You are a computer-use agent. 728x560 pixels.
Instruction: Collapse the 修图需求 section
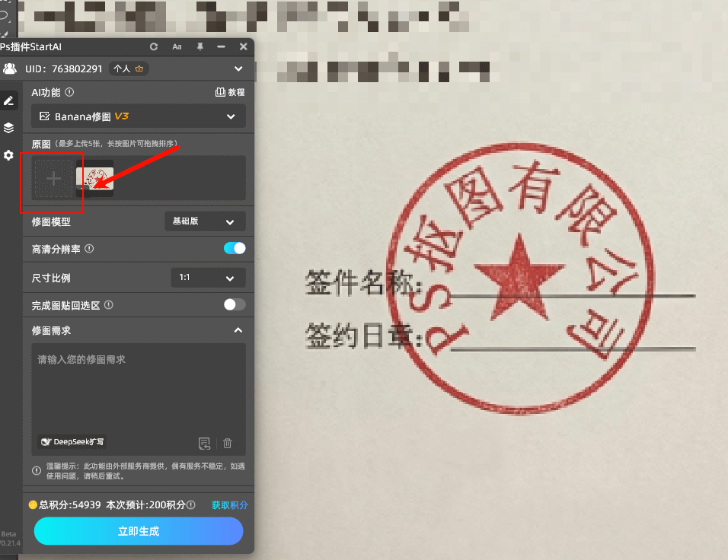tap(238, 330)
